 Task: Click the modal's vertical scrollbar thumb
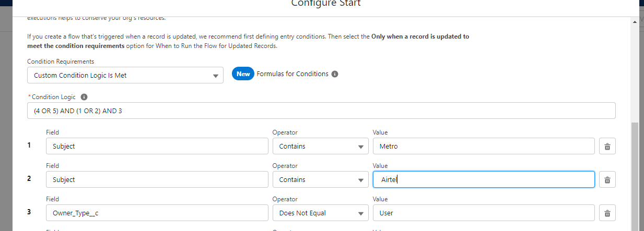tap(634, 177)
